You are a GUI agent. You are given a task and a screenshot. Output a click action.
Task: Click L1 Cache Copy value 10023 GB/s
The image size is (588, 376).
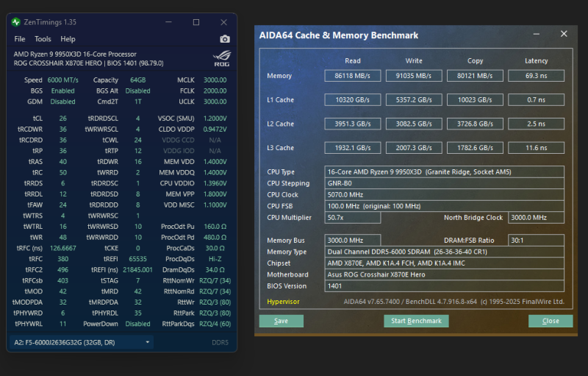[475, 100]
